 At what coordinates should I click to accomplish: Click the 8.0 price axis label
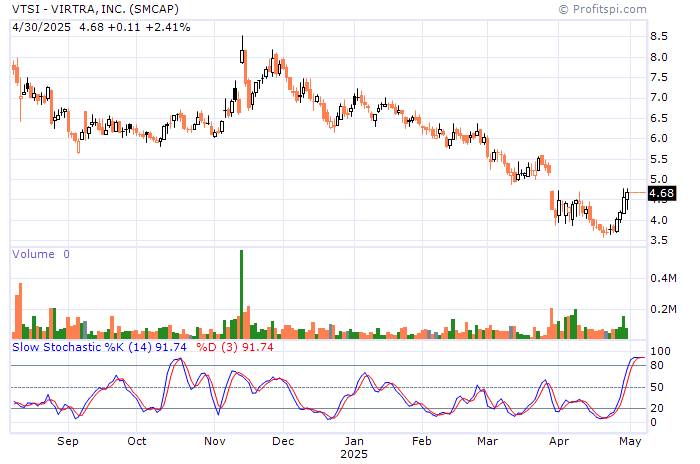(x=658, y=57)
